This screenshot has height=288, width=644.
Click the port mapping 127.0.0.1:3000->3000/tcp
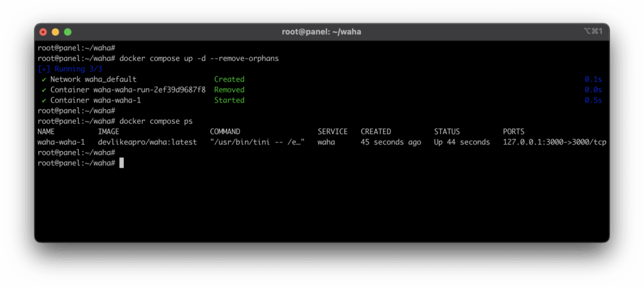click(x=554, y=142)
